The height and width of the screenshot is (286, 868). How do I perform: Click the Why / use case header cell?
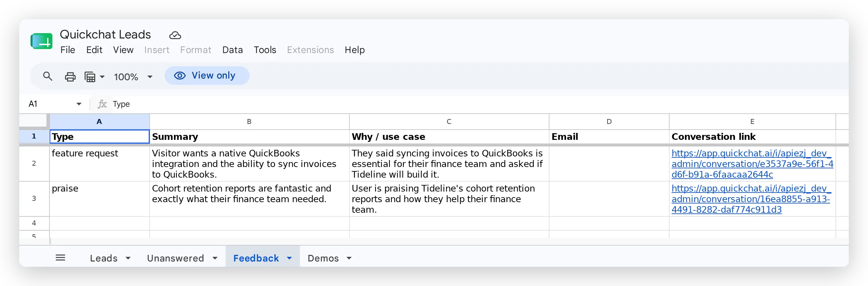pos(449,137)
